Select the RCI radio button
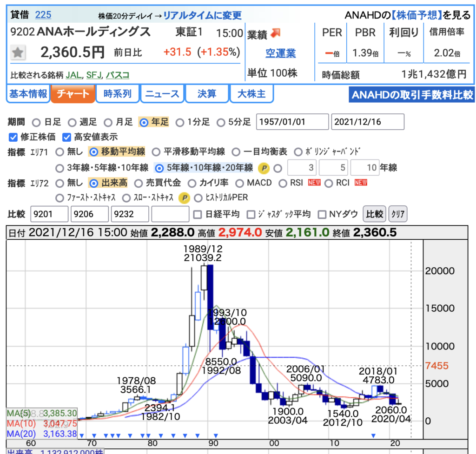Screen dimensions: 476x454 [x=329, y=183]
